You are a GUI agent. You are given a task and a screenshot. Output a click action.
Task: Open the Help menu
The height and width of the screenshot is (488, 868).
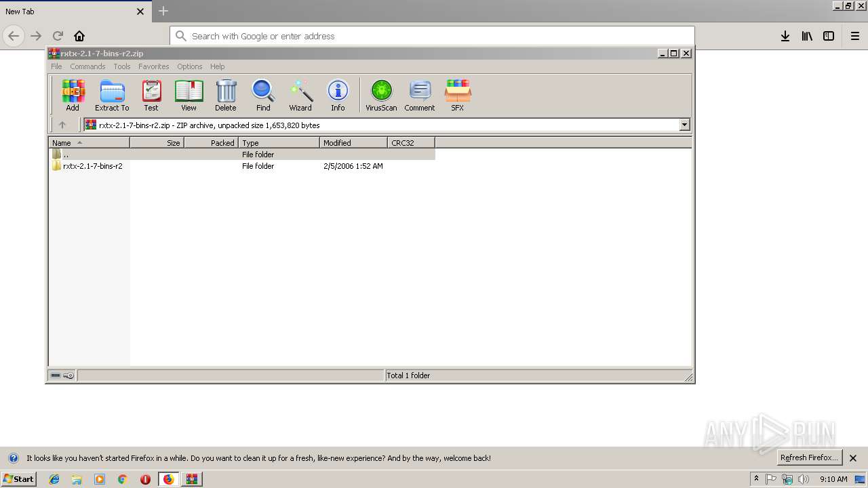tap(217, 66)
